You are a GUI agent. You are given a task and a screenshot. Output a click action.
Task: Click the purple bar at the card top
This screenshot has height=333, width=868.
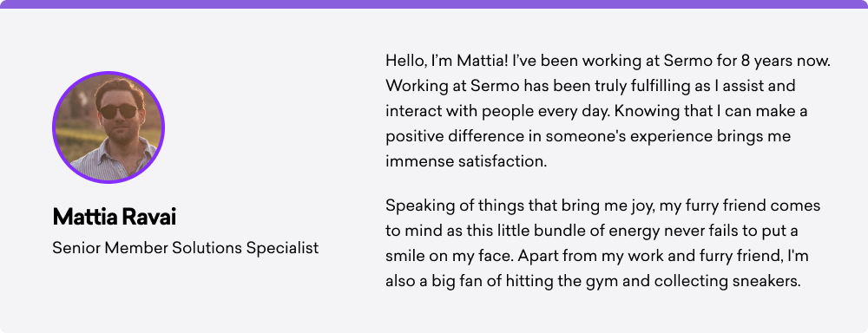tap(434, 3)
